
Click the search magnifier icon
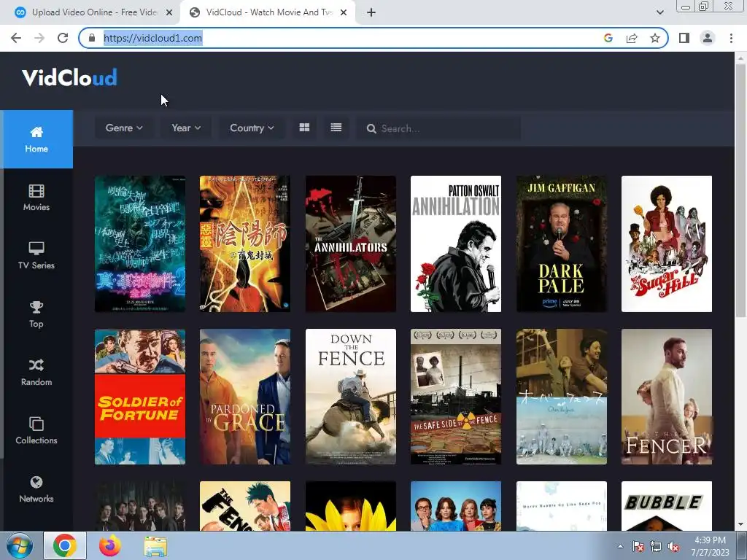[371, 128]
